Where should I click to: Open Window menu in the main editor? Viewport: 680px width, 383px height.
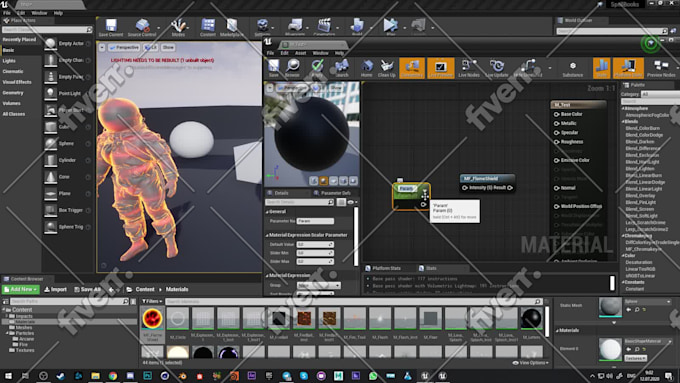coord(39,13)
